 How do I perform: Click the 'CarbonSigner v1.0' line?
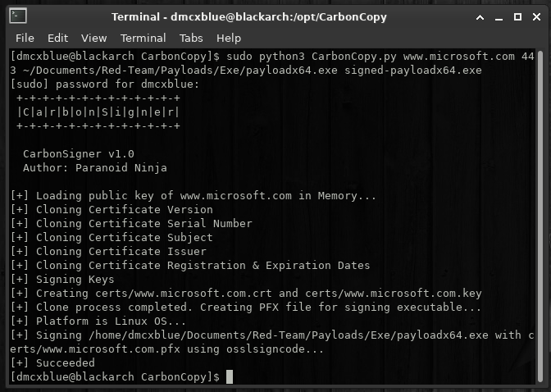pos(79,154)
